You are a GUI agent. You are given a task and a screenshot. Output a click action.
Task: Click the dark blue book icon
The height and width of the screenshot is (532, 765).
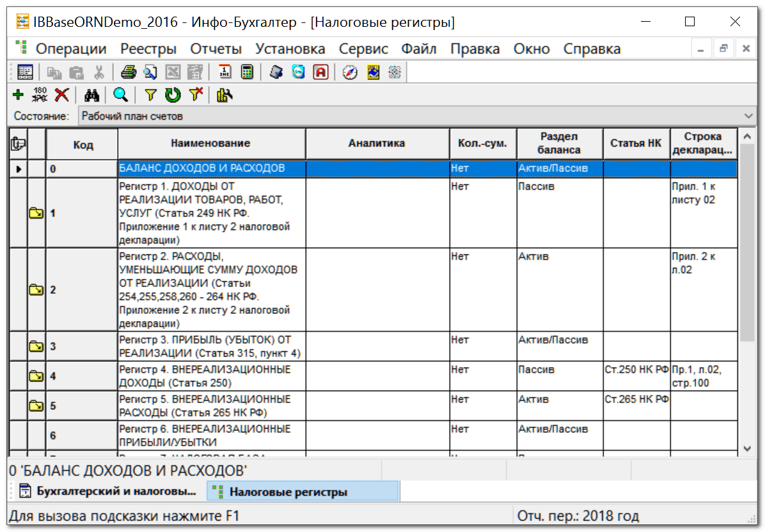[x=276, y=72]
